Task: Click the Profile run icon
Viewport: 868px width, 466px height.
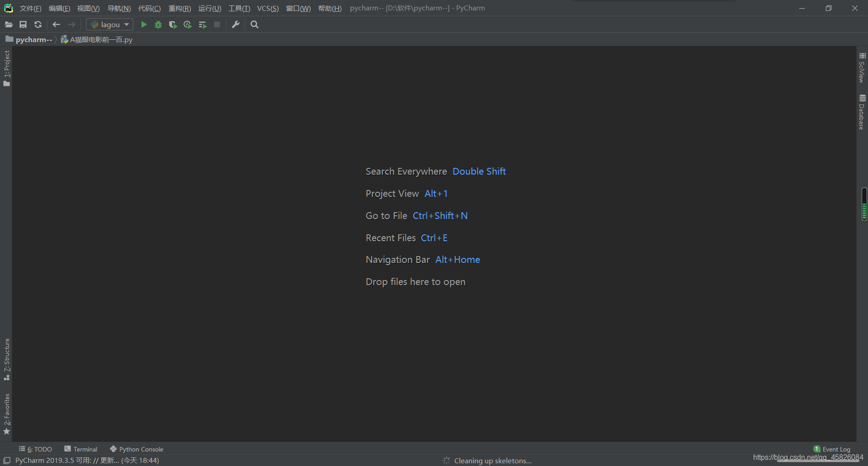Action: click(188, 24)
